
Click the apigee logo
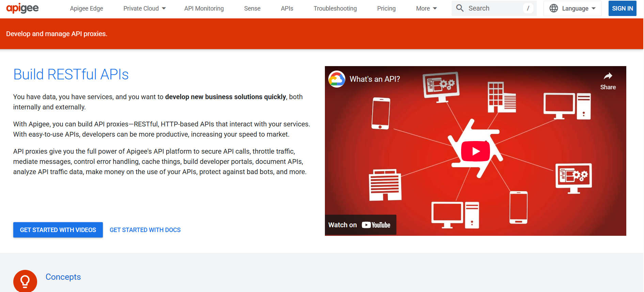point(22,8)
